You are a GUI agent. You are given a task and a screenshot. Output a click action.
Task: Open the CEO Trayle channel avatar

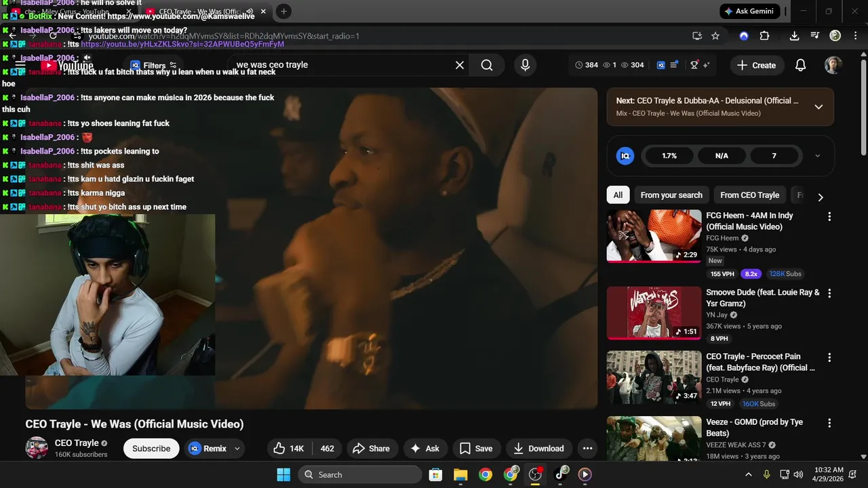pos(37,448)
